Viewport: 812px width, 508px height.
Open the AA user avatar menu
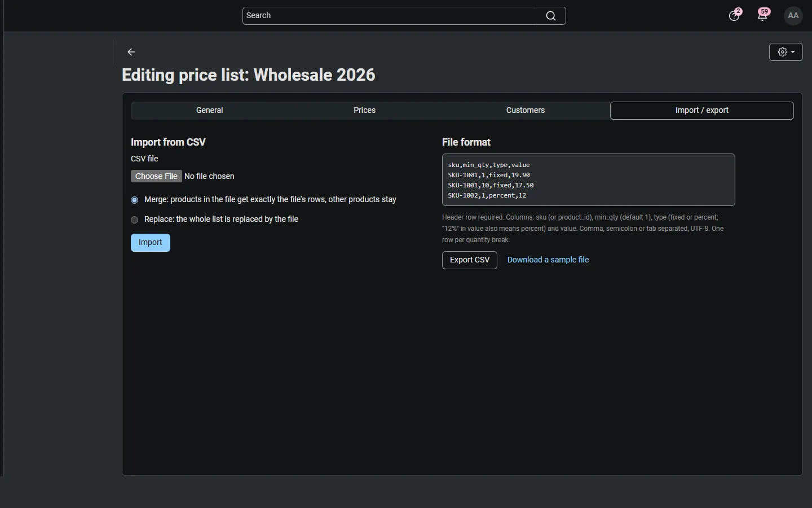(x=794, y=16)
